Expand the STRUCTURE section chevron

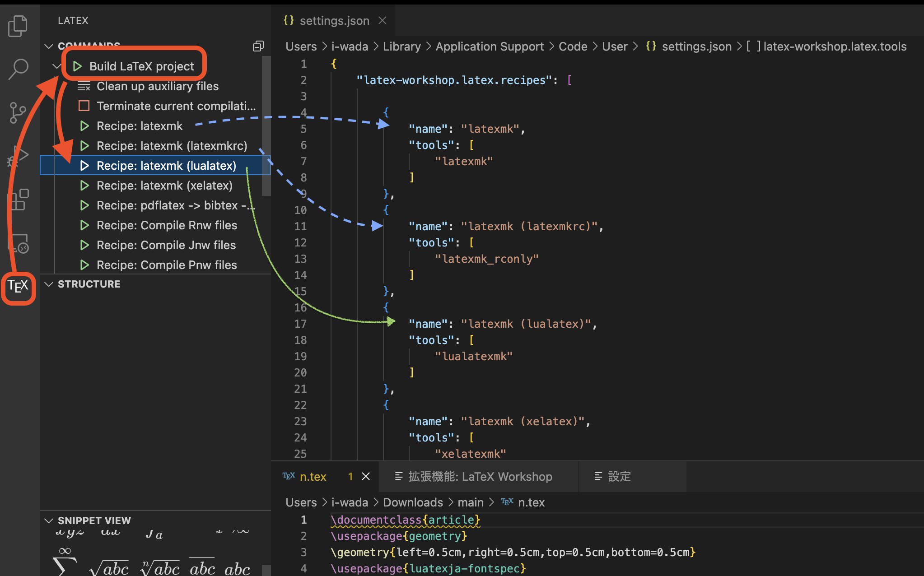[49, 284]
